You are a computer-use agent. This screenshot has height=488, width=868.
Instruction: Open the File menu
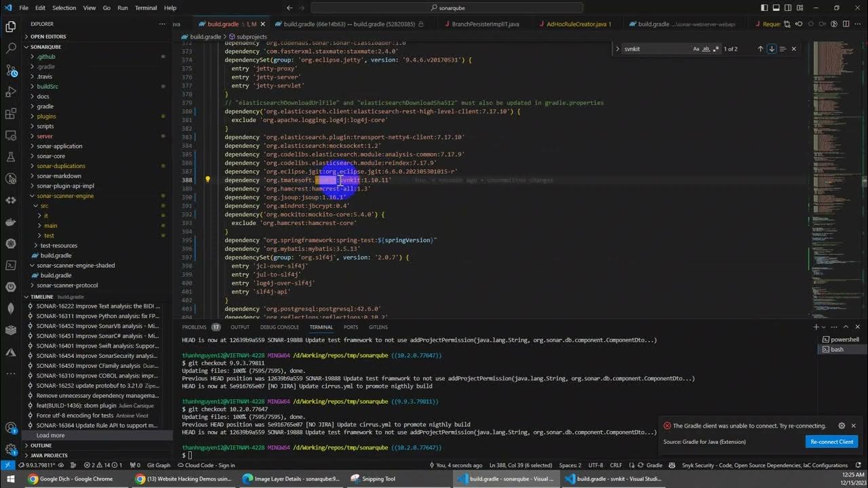pos(24,7)
